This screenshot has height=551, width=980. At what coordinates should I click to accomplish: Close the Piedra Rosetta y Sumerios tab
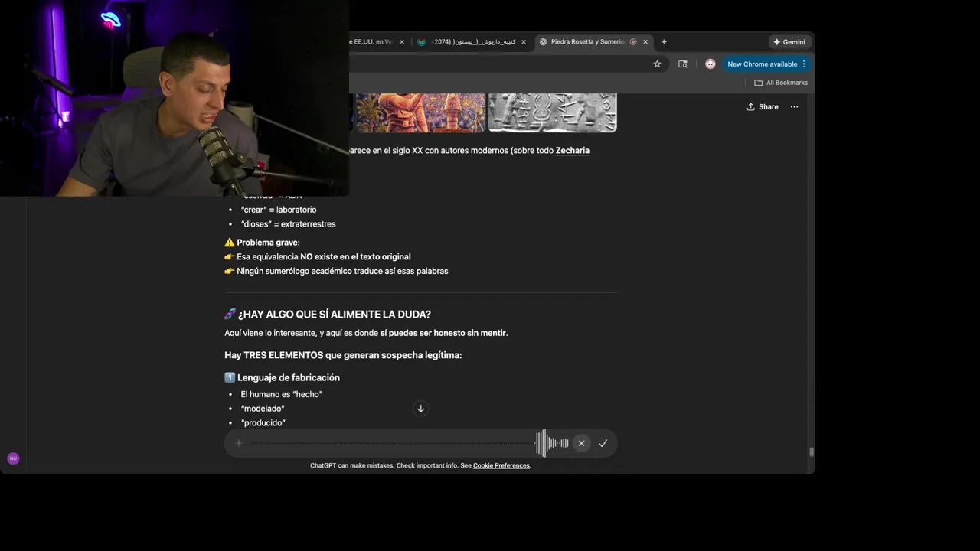pyautogui.click(x=645, y=42)
